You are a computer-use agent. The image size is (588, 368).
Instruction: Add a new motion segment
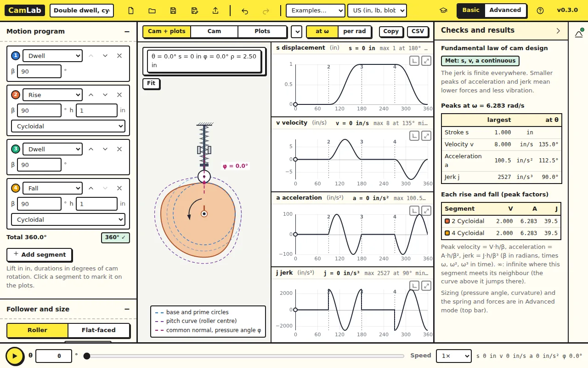[39, 254]
